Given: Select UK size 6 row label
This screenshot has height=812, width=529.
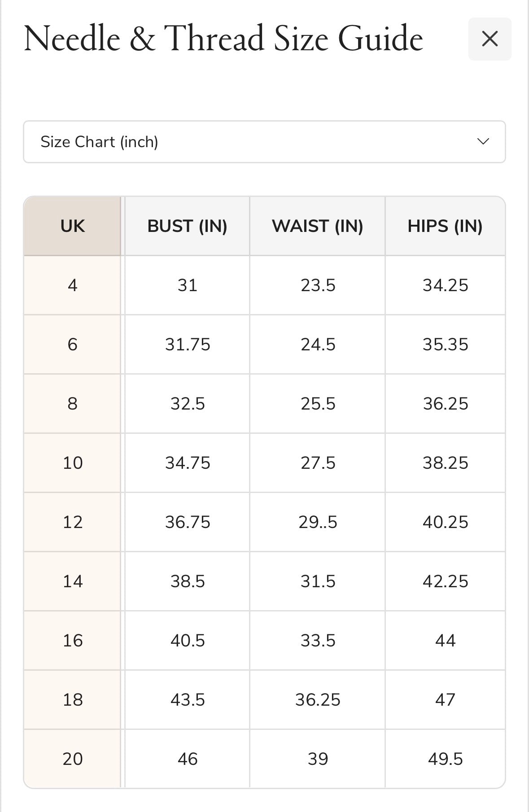Looking at the screenshot, I should (72, 345).
